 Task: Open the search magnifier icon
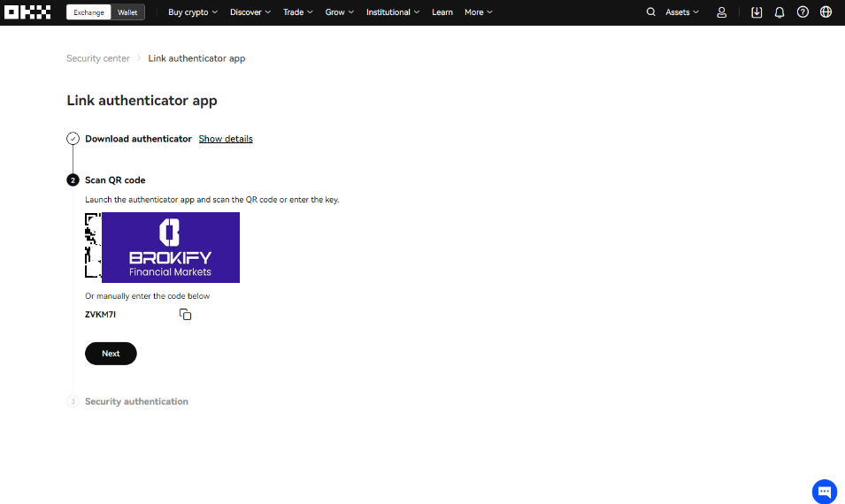pyautogui.click(x=651, y=12)
